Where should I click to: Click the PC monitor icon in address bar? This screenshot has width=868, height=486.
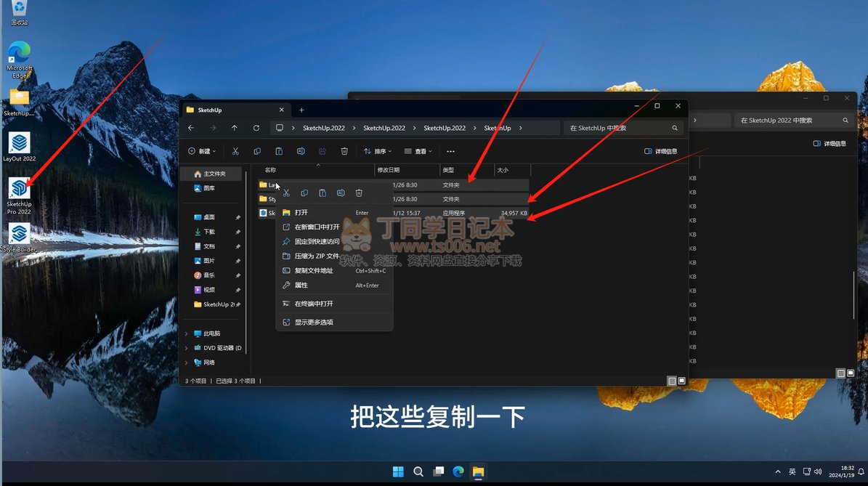pyautogui.click(x=280, y=128)
